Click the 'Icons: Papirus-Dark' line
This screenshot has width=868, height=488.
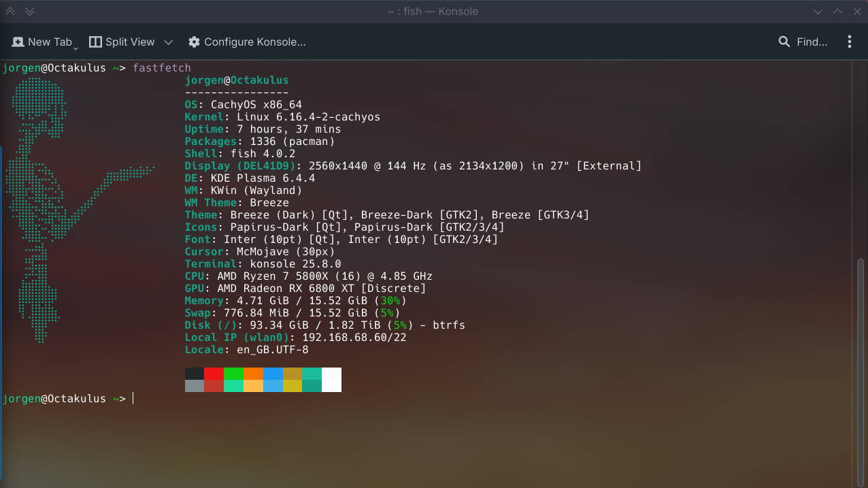(345, 227)
